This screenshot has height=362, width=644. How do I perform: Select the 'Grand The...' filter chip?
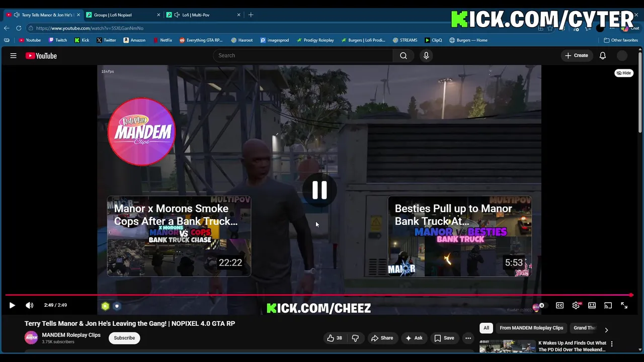click(x=585, y=328)
